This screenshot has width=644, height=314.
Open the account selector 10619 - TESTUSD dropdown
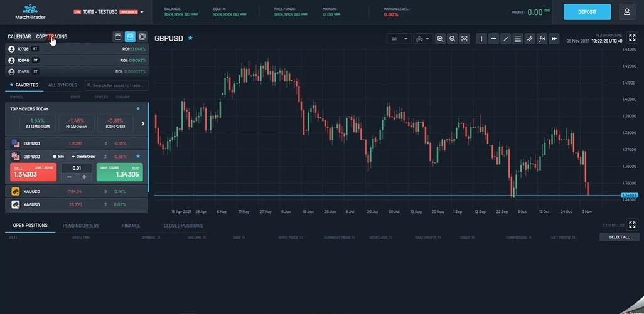(x=109, y=12)
